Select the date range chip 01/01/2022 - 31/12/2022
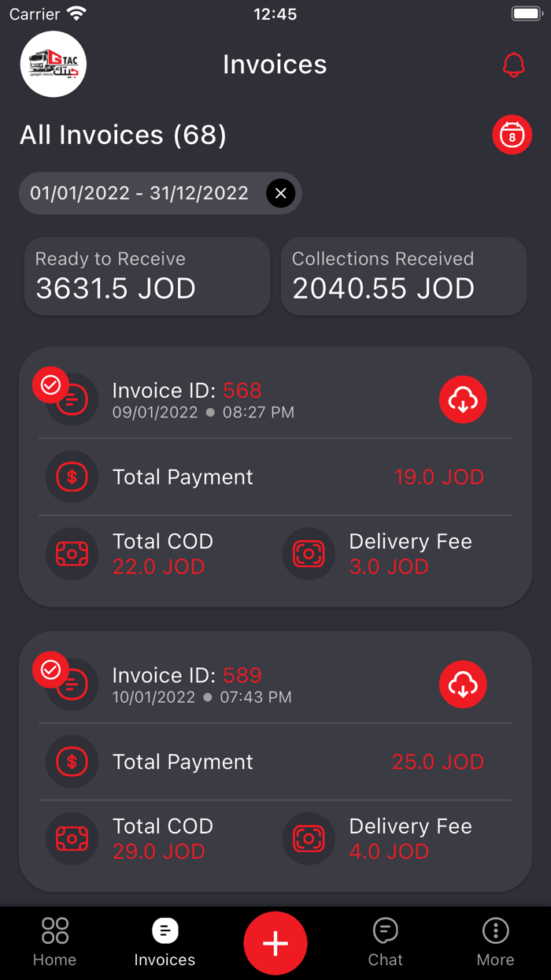 point(161,193)
